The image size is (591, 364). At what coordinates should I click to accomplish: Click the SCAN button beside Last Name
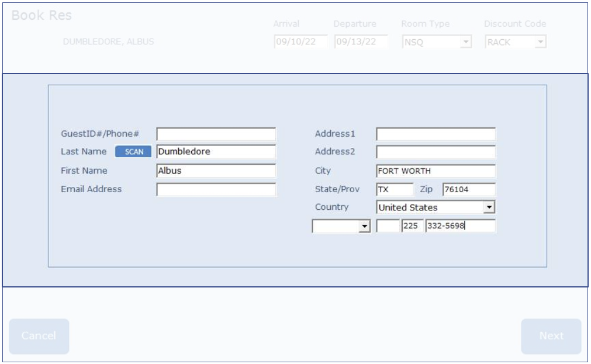[134, 152]
